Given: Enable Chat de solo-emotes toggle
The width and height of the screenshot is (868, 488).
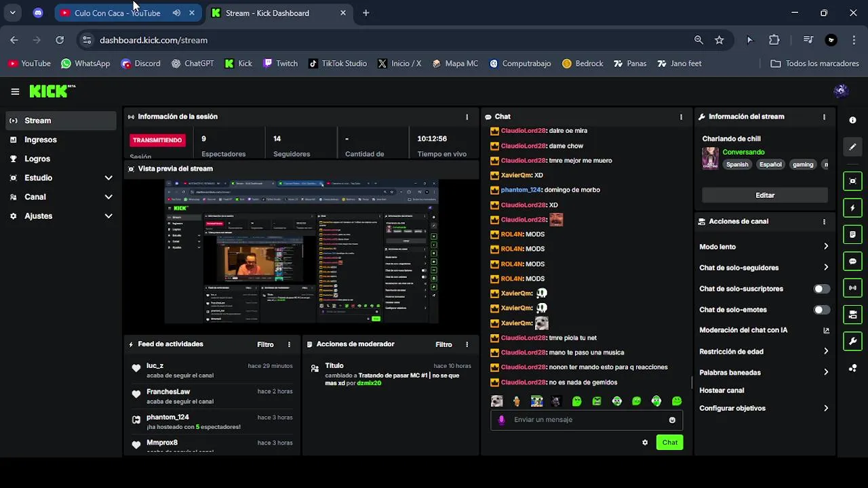Looking at the screenshot, I should [821, 310].
